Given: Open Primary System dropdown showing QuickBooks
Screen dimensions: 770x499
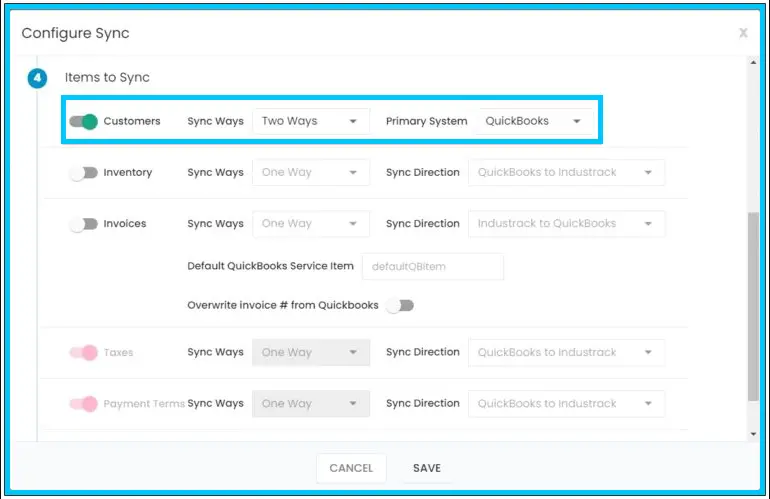Looking at the screenshot, I should coord(535,121).
